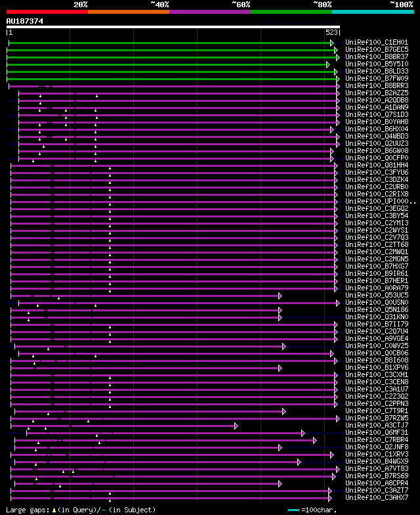The height and width of the screenshot is (515, 420).
Task: Select the UniRef100_B6GW08 label
Action: (377, 151)
